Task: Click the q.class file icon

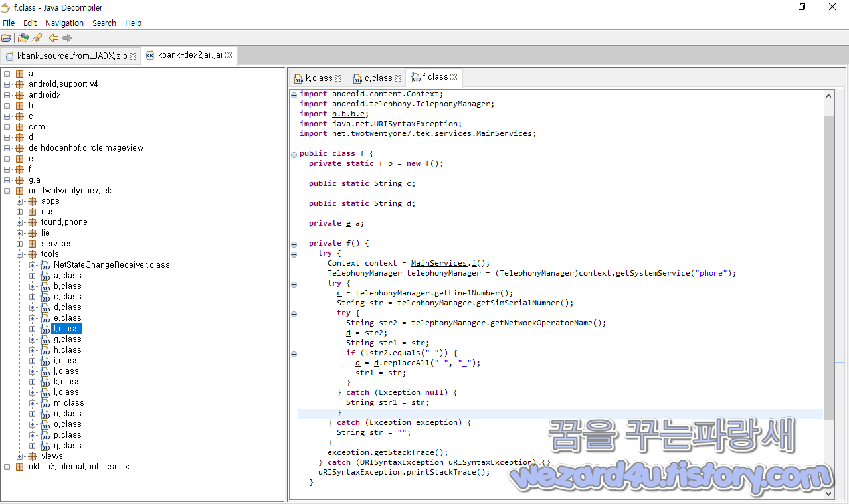Action: (x=45, y=446)
